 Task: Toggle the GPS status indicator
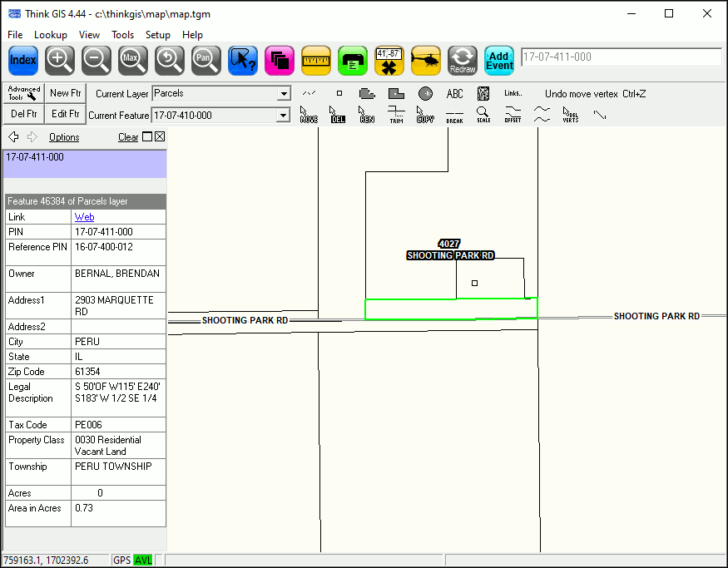pyautogui.click(x=121, y=561)
